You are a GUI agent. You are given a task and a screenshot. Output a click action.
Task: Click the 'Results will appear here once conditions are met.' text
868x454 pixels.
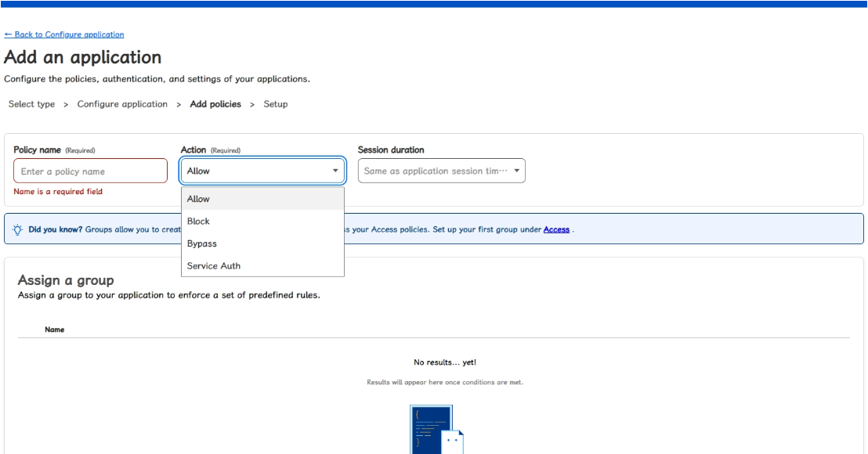(x=444, y=382)
